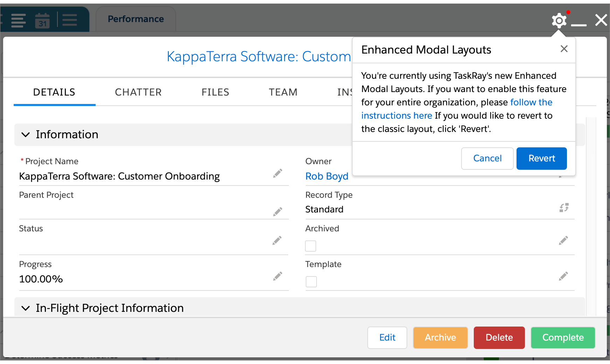The image size is (610, 364).
Task: Change Record Type via swap icon
Action: (564, 208)
